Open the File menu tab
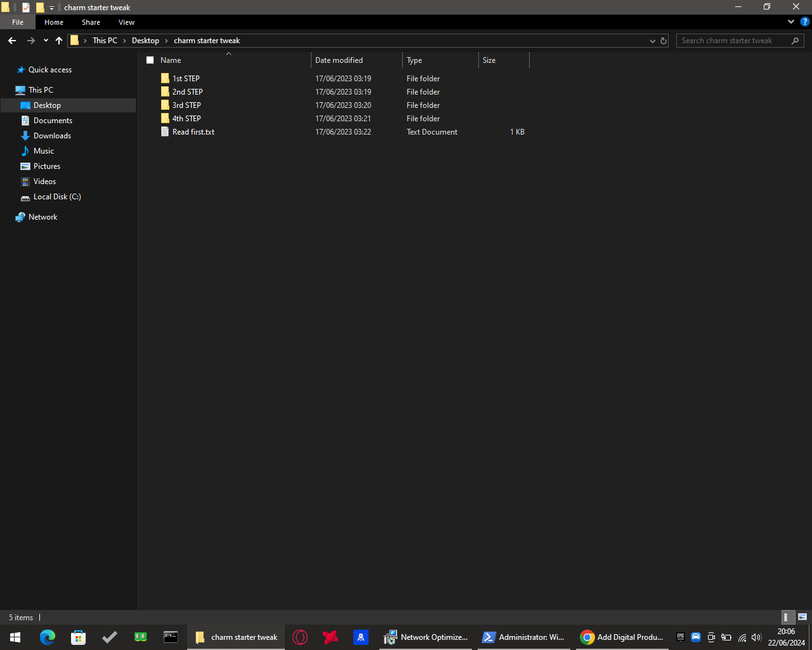The height and width of the screenshot is (650, 812). click(18, 22)
